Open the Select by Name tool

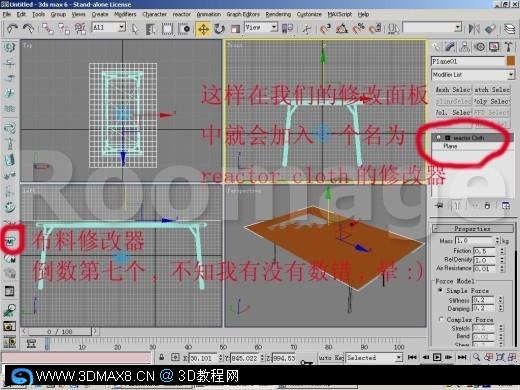coord(151,29)
